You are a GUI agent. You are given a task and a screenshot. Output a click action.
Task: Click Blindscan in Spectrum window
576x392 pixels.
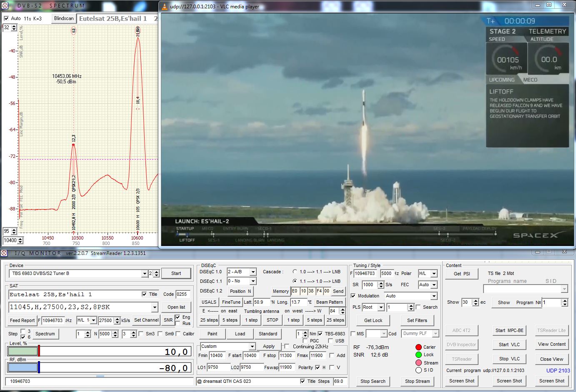[64, 18]
